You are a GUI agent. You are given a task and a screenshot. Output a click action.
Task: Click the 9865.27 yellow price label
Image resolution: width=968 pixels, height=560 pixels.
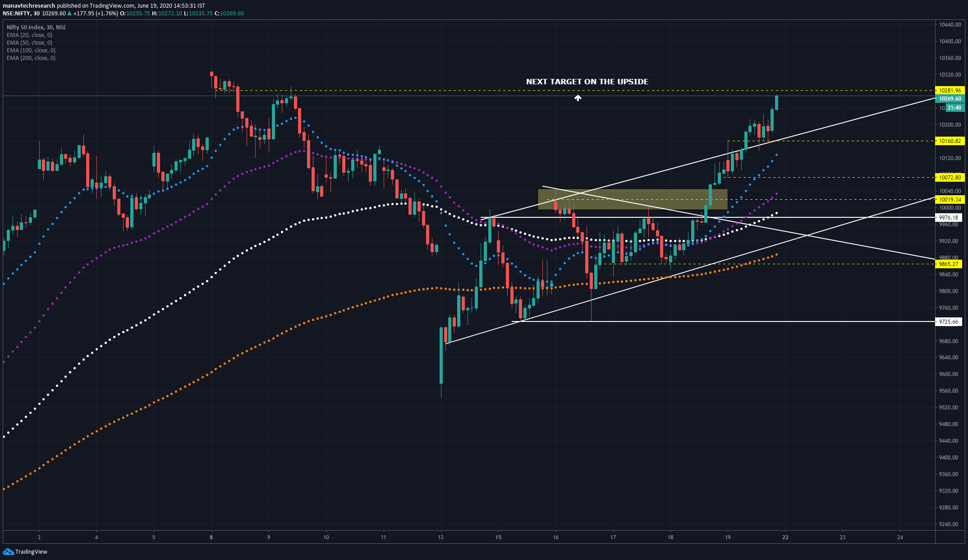(x=949, y=264)
